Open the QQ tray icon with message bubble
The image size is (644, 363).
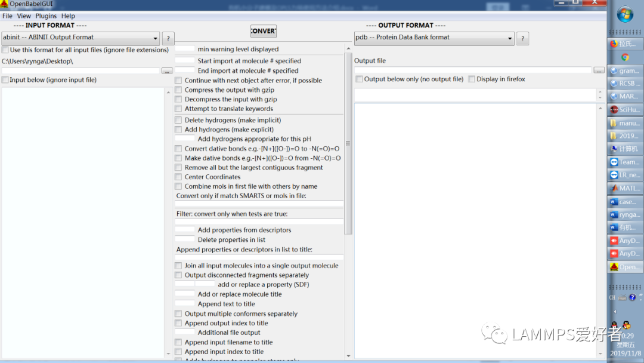pyautogui.click(x=626, y=325)
